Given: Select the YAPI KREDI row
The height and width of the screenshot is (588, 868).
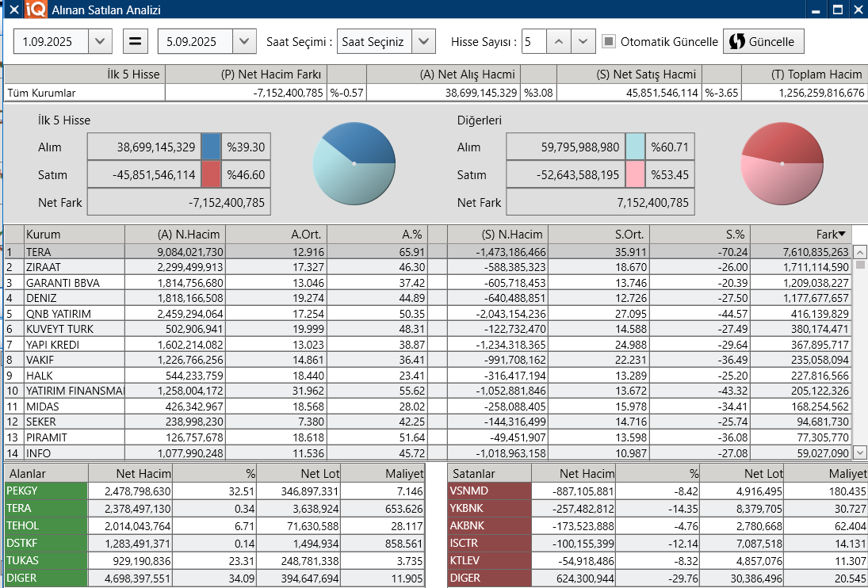Looking at the screenshot, I should [x=429, y=345].
